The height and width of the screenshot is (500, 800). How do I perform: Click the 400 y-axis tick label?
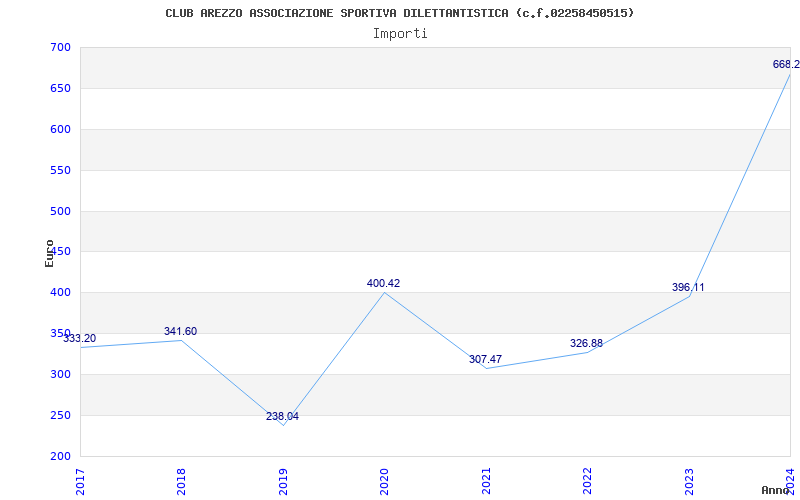click(60, 292)
